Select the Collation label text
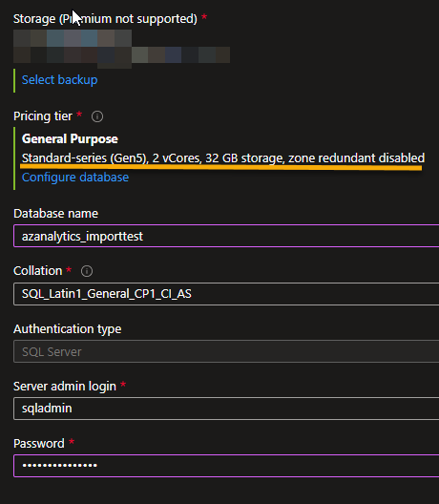Screen dimensions: 439x504 37,271
